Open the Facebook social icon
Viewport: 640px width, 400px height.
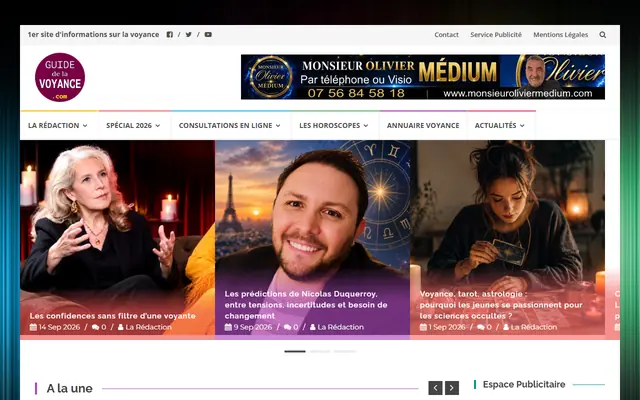coord(170,35)
